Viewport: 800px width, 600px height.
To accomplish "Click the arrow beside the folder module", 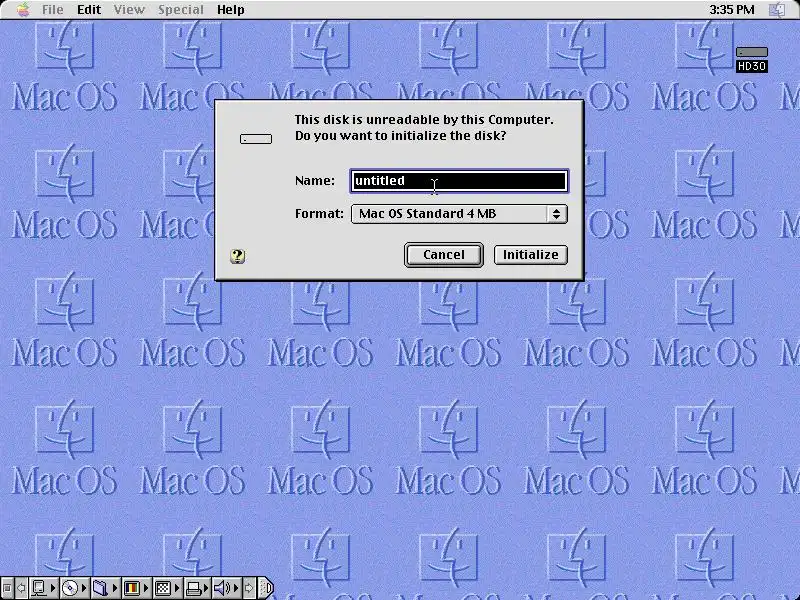I will (115, 588).
